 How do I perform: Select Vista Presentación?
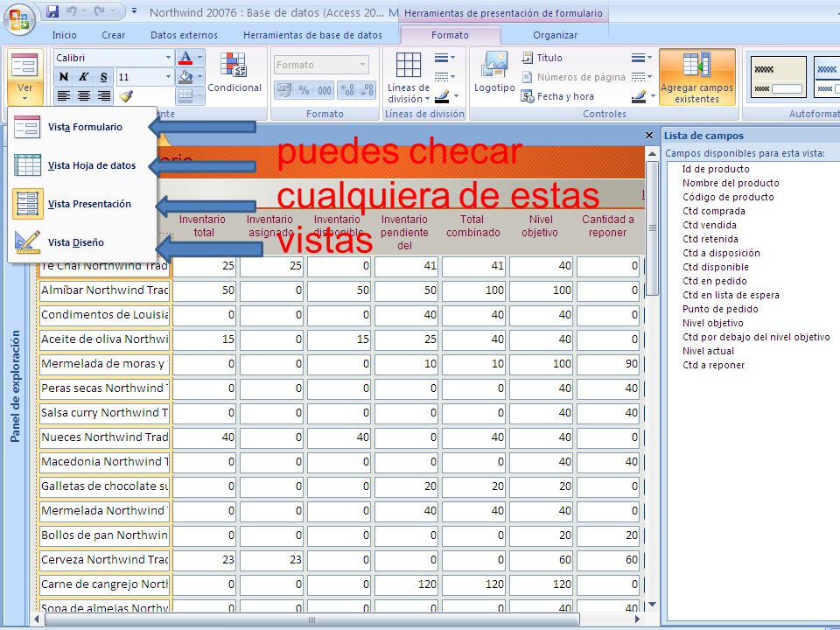coord(82,204)
